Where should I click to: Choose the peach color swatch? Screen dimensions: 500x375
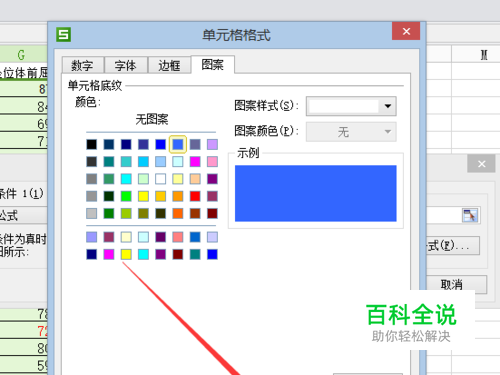click(x=195, y=179)
